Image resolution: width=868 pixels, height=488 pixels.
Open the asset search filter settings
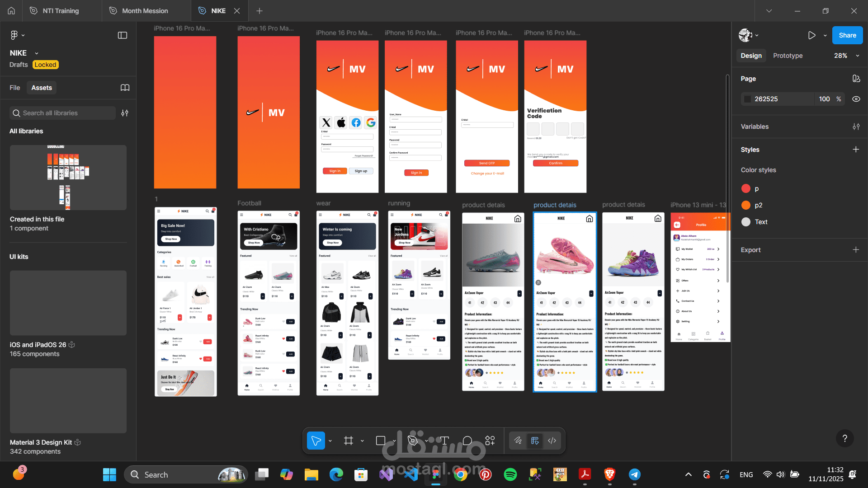[x=125, y=113]
